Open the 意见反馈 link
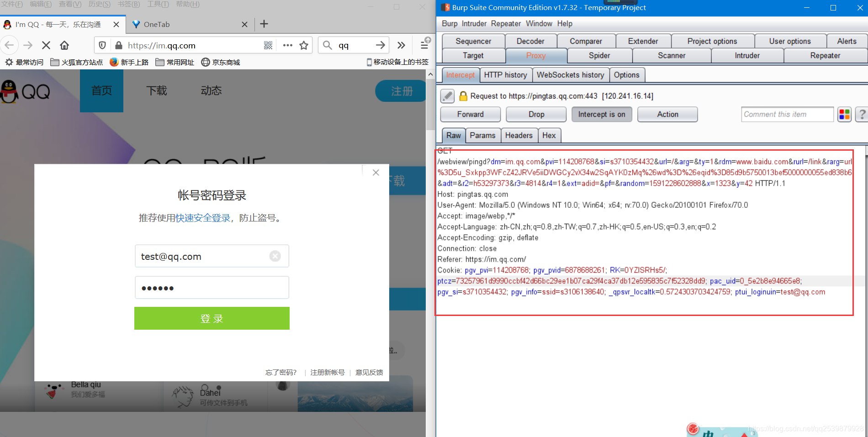 tap(369, 373)
